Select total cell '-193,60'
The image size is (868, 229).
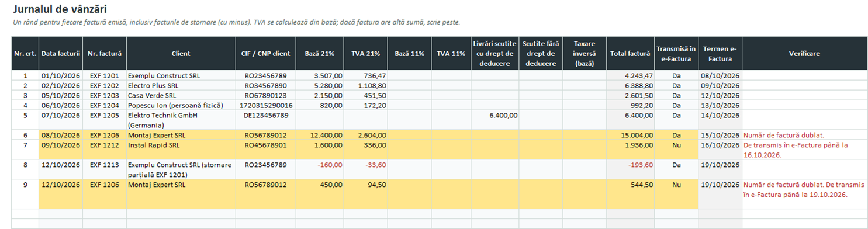click(630, 169)
